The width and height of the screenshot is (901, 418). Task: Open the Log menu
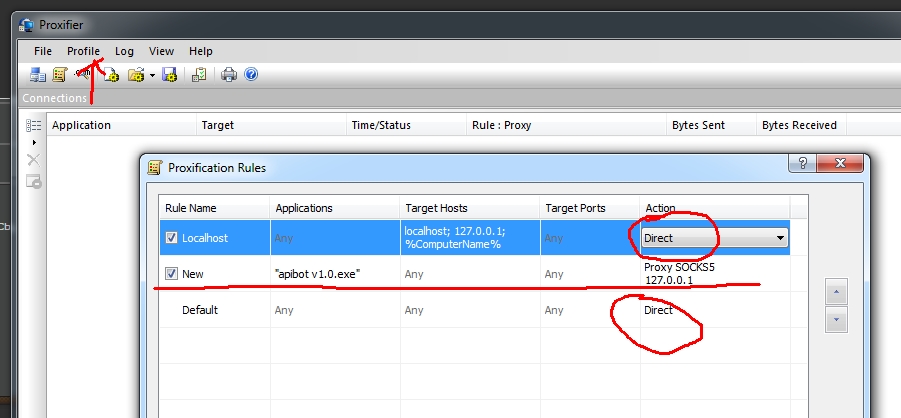pyautogui.click(x=124, y=51)
